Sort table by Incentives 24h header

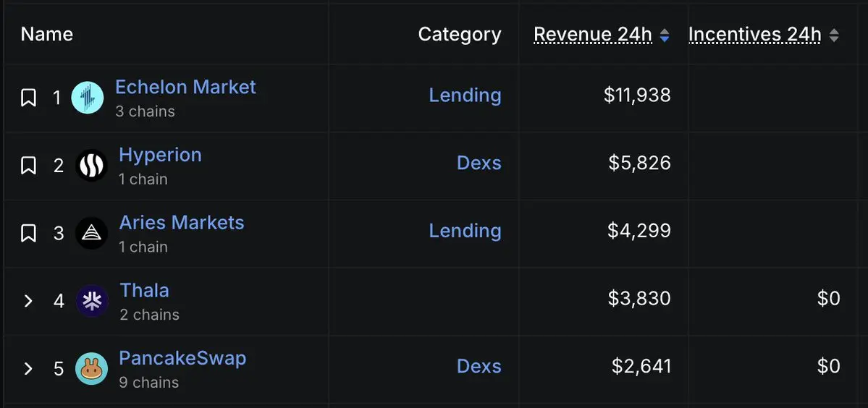tap(755, 35)
